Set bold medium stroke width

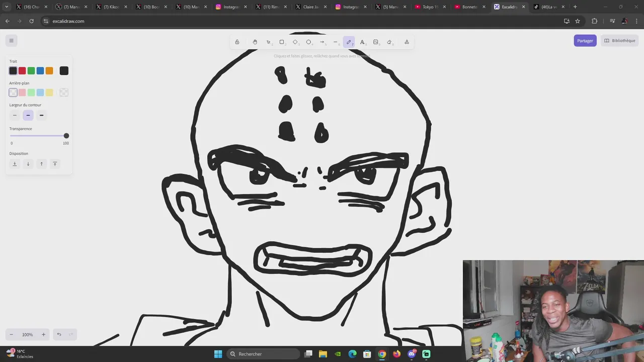[28, 115]
